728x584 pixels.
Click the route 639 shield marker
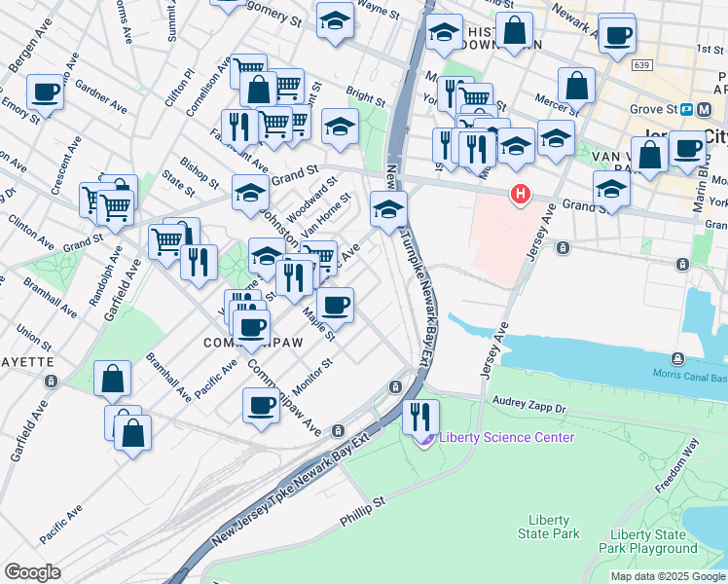click(x=642, y=65)
